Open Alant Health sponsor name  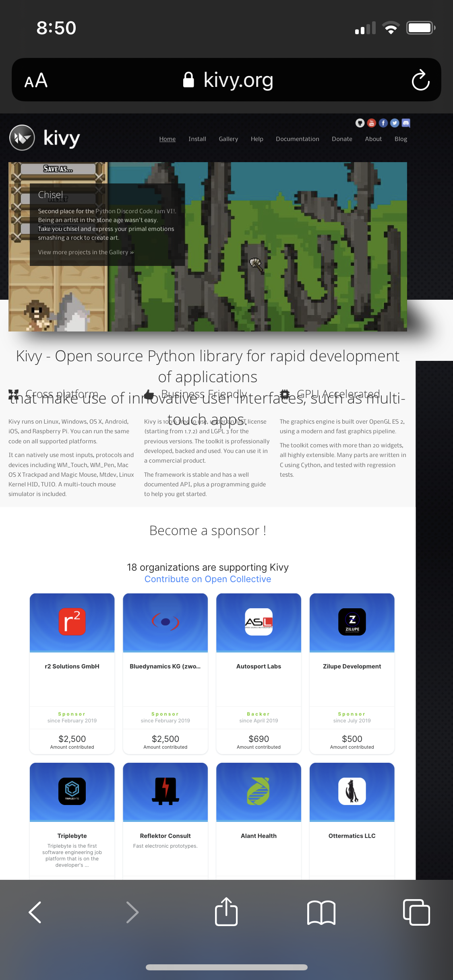pyautogui.click(x=259, y=836)
